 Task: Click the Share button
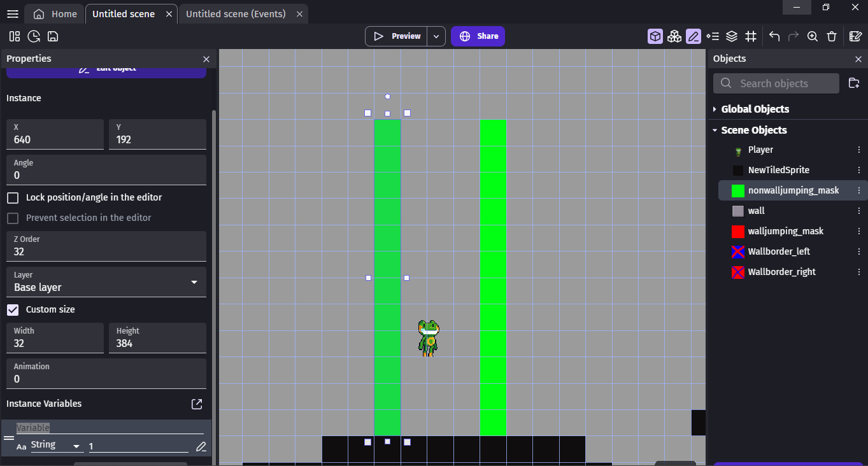(x=478, y=36)
